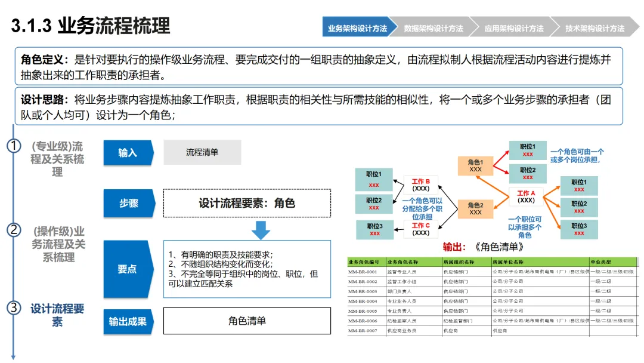
Task: Select the circled number 2 step marker
Action: [x=14, y=230]
